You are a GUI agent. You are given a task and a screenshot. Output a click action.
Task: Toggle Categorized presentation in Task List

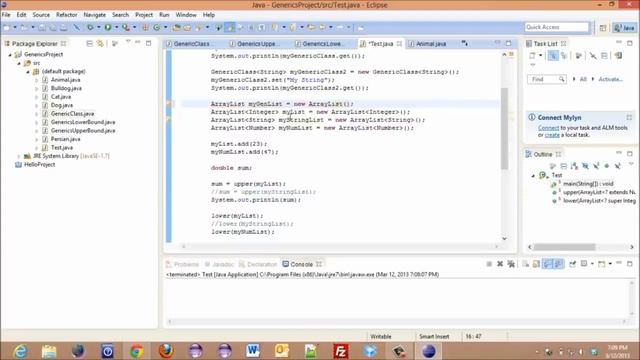(x=553, y=56)
